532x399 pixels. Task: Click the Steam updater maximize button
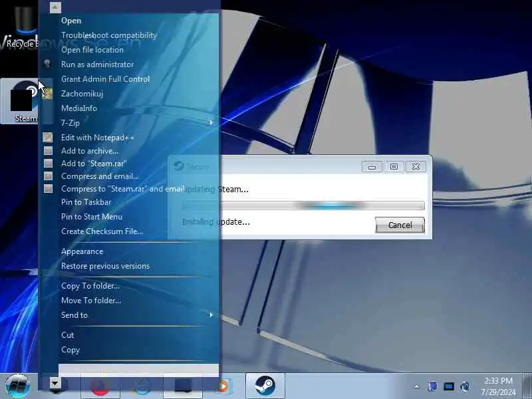click(394, 167)
